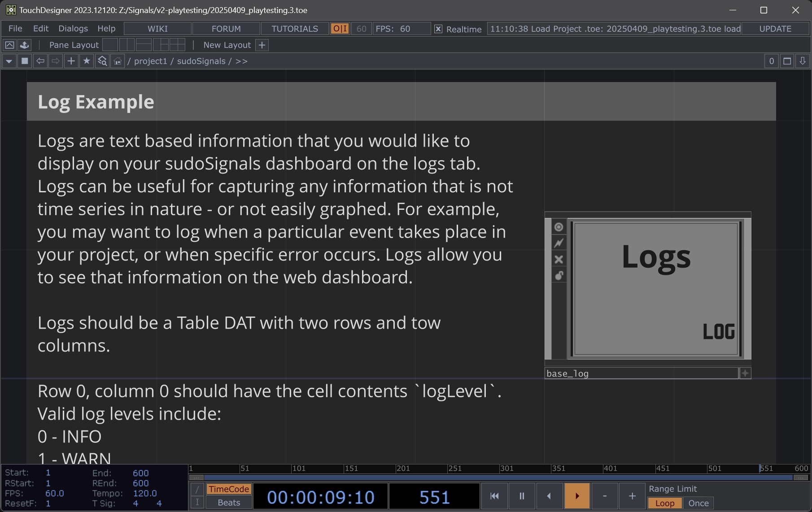
Task: Toggle the O|I perform power button
Action: click(x=340, y=29)
